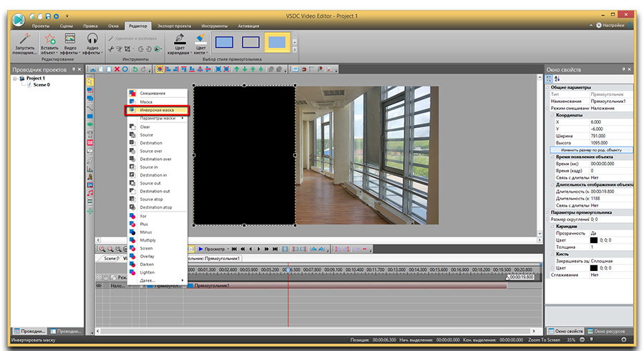Click the green move-up arrow icon
This screenshot has height=351, width=644.
tap(237, 69)
